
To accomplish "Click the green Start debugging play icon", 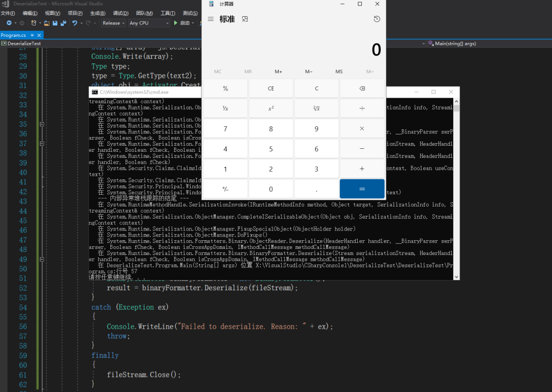I will pos(176,23).
